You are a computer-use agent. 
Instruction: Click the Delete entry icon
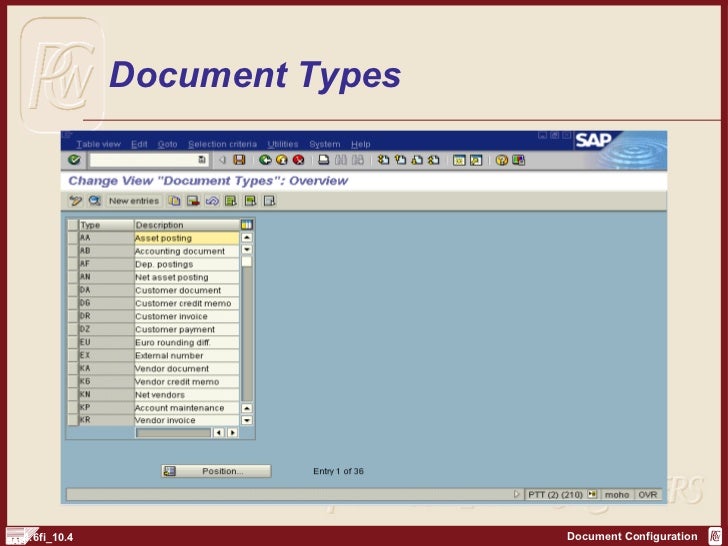coord(193,201)
